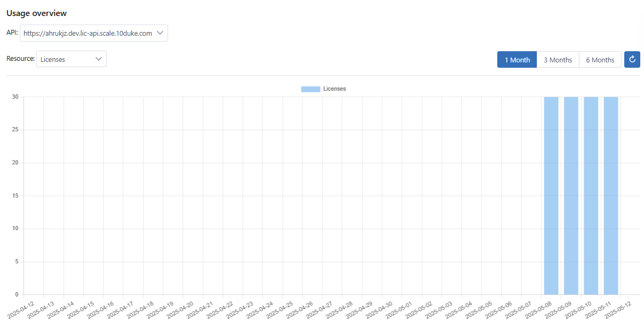The width and height of the screenshot is (644, 328).
Task: Click the Resource: label
Action: (20, 59)
